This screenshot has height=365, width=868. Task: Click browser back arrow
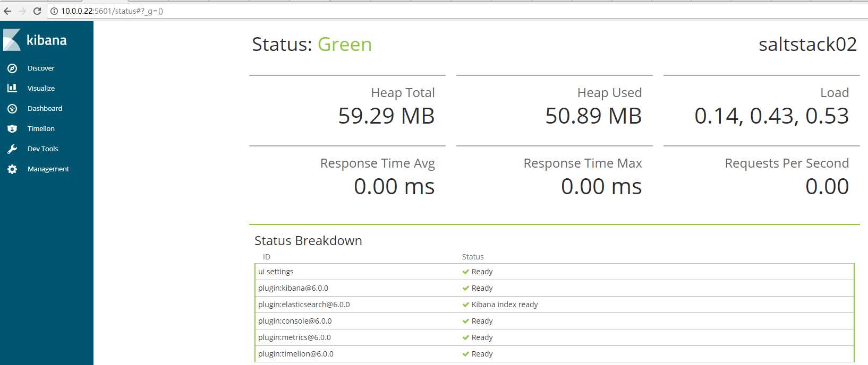coord(7,11)
